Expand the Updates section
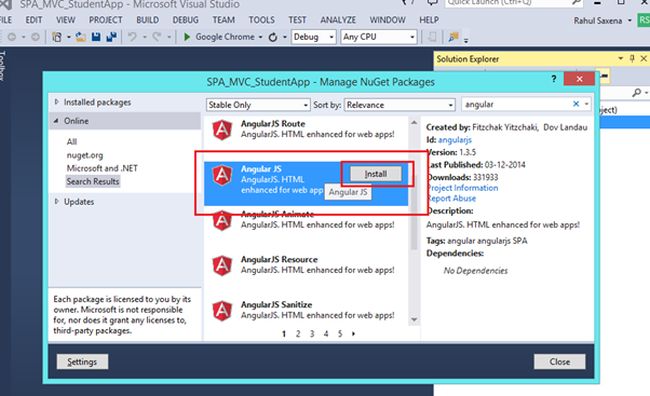The width and height of the screenshot is (650, 396). [x=57, y=201]
